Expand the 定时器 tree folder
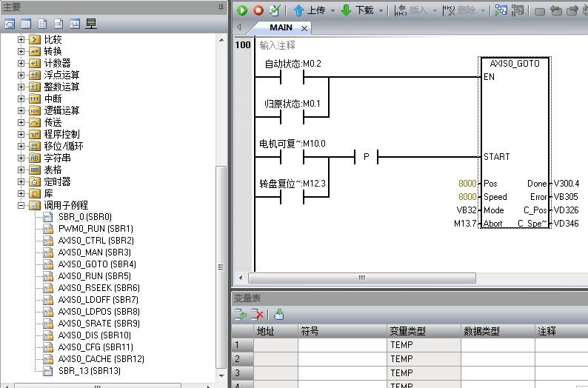The image size is (588, 388). coord(21,181)
